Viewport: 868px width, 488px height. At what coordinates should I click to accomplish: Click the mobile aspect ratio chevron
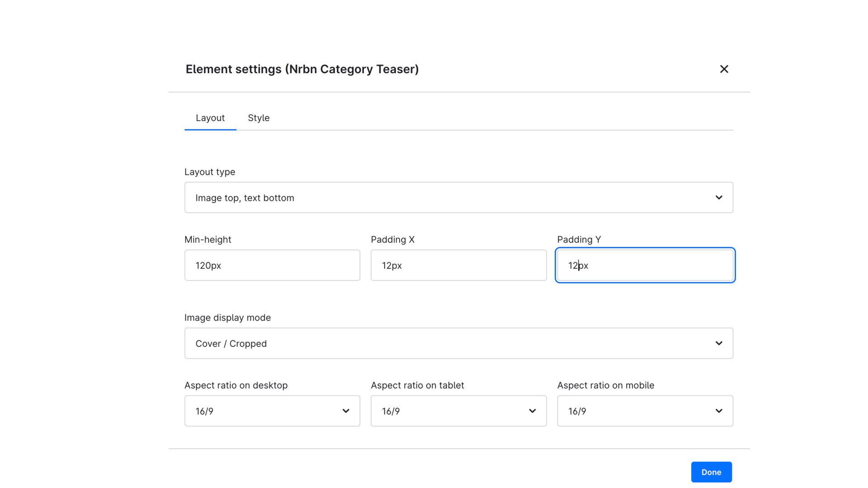pos(719,411)
